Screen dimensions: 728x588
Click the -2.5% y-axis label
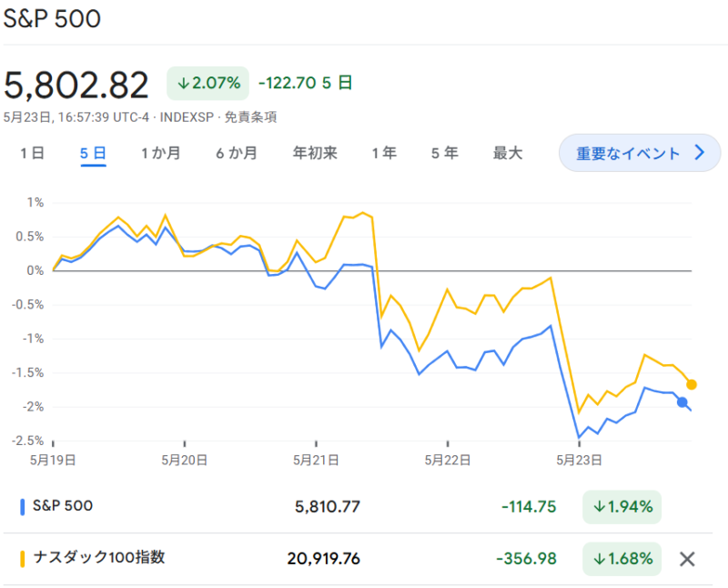pyautogui.click(x=28, y=441)
